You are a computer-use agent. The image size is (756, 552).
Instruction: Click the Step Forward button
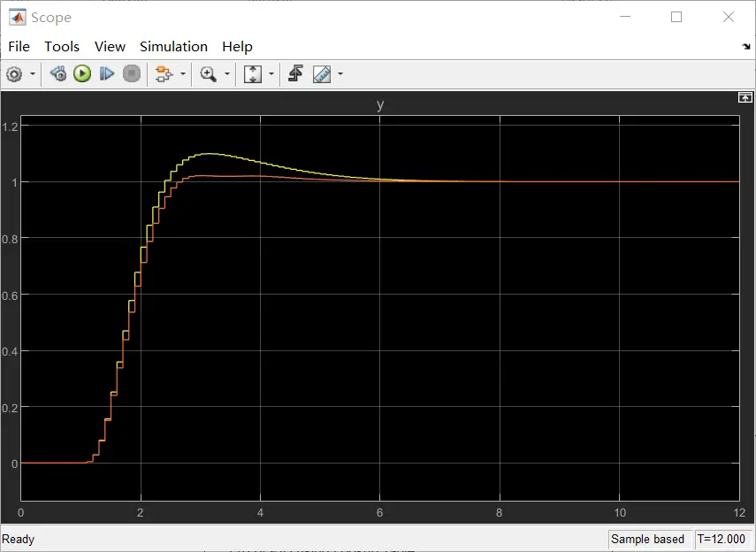tap(107, 73)
